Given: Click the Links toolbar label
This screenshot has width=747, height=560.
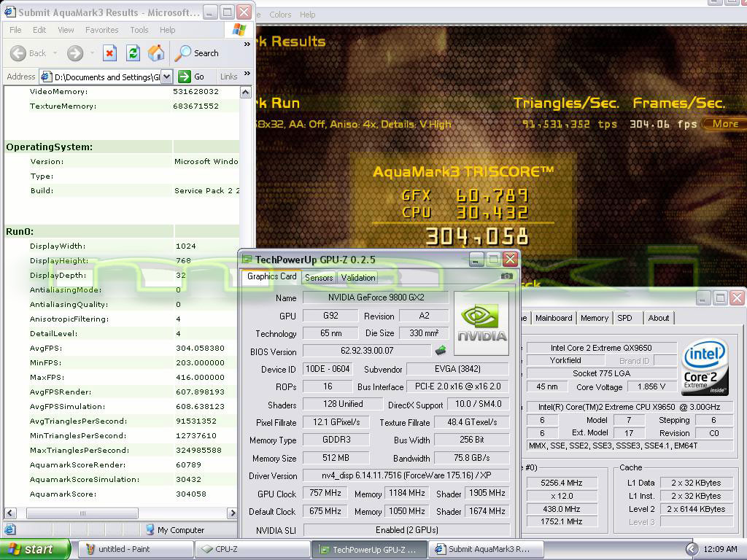Looking at the screenshot, I should point(228,76).
